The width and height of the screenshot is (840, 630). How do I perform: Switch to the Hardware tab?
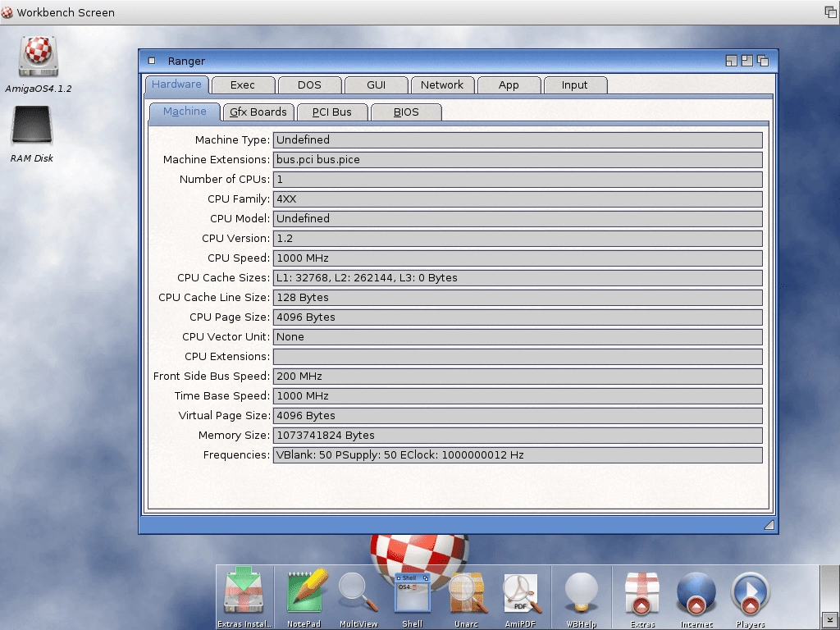pos(177,84)
